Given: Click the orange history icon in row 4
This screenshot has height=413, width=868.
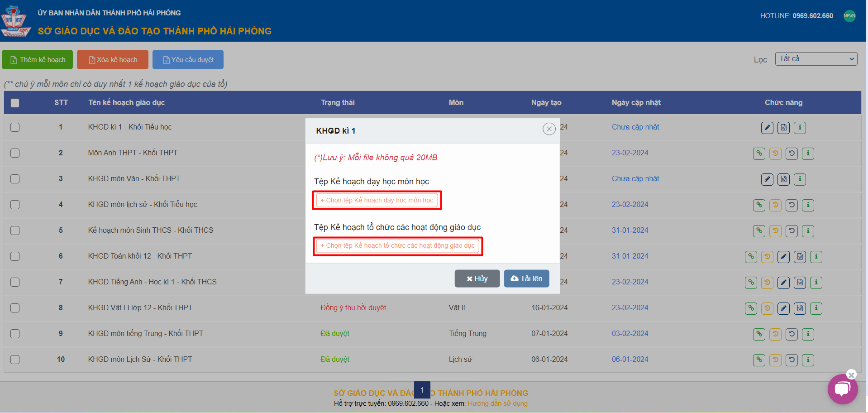Looking at the screenshot, I should pyautogui.click(x=775, y=205).
